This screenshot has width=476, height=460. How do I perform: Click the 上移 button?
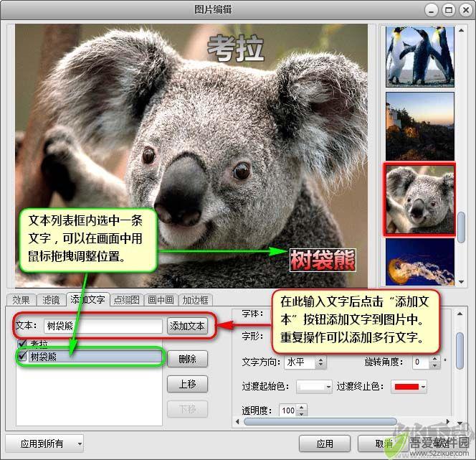click(x=187, y=384)
